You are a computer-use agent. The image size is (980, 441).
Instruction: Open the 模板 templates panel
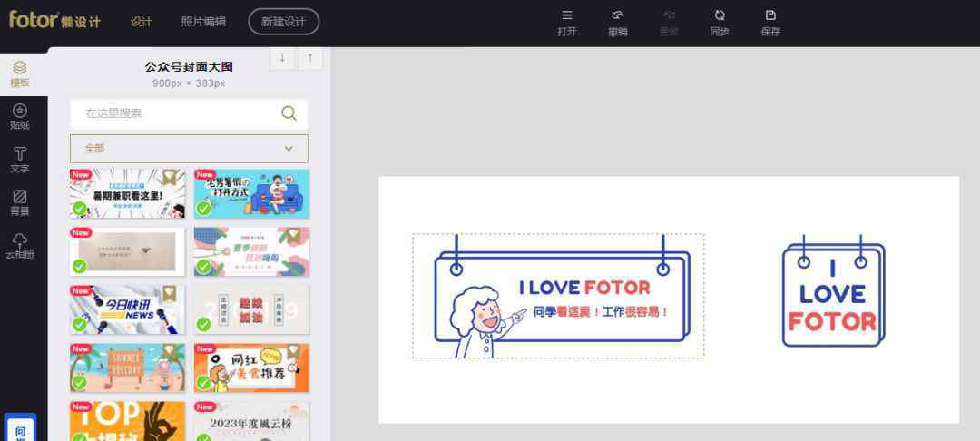[19, 73]
